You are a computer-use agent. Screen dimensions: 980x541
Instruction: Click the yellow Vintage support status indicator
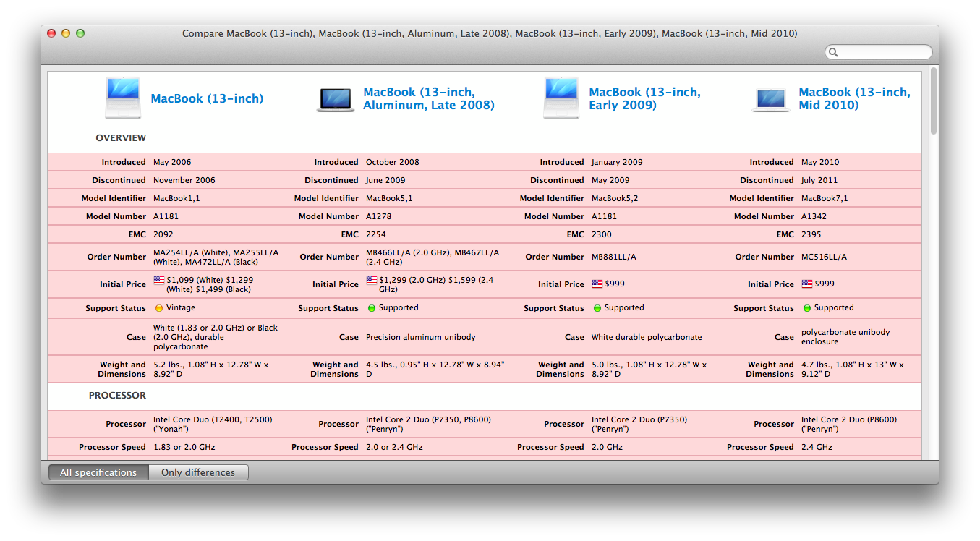click(158, 308)
